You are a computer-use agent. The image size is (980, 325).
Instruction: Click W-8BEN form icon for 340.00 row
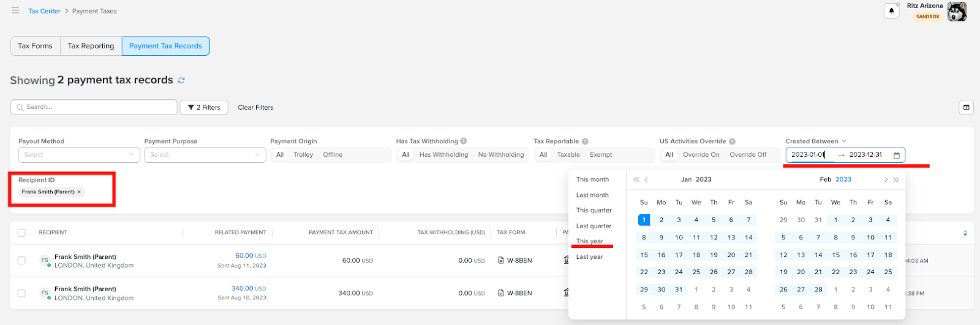click(501, 293)
